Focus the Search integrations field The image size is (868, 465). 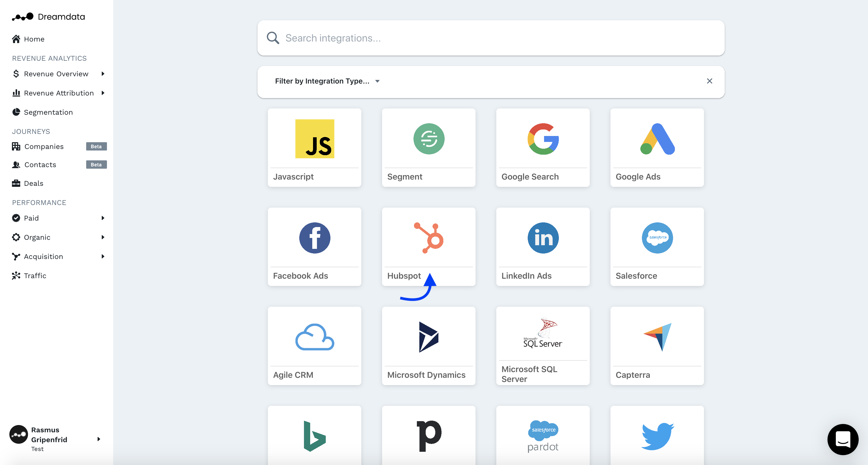coord(491,38)
